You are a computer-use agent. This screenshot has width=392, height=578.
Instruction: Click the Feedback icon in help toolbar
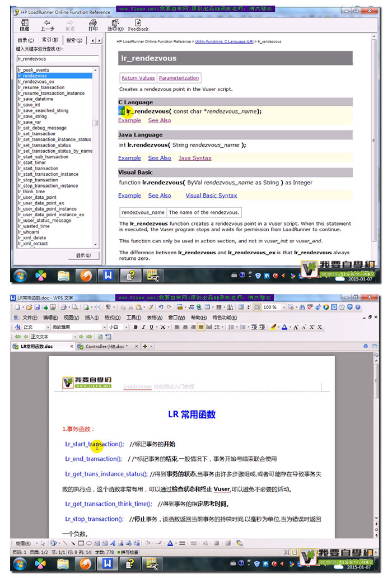[138, 25]
